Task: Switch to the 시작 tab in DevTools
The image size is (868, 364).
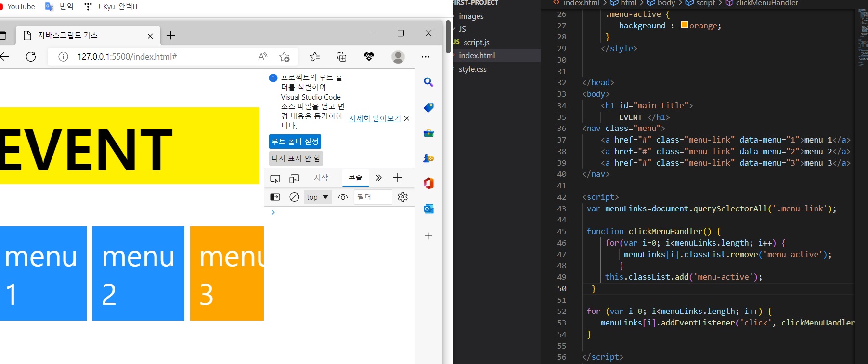Action: (321, 178)
